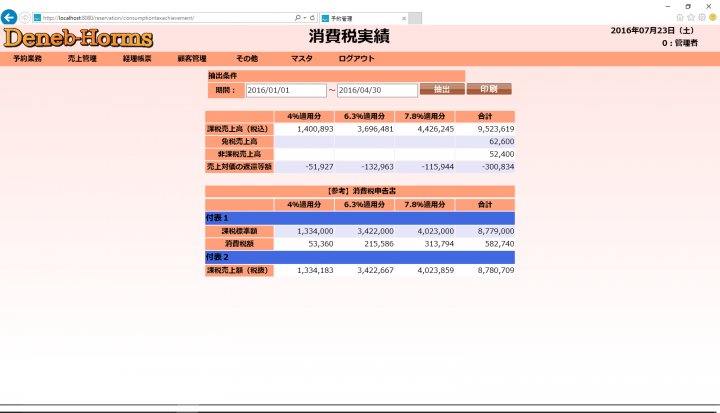Image resolution: width=720 pixels, height=413 pixels.
Task: Click the 【参考】消費税申告書 header
Action: 360,191
